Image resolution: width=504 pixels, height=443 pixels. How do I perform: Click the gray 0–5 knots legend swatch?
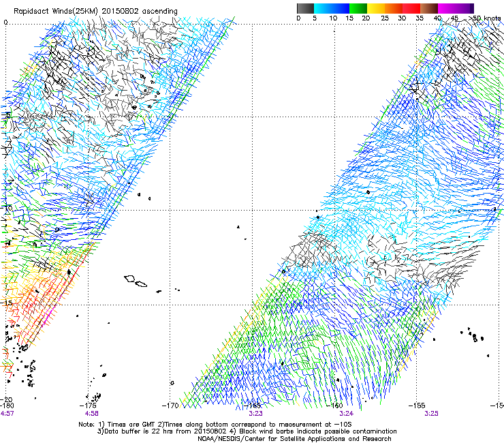coord(305,8)
